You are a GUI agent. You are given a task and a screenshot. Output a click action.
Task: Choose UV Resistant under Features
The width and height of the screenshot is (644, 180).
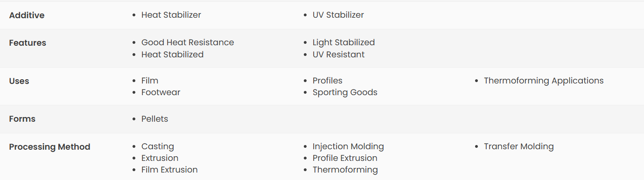[339, 55]
